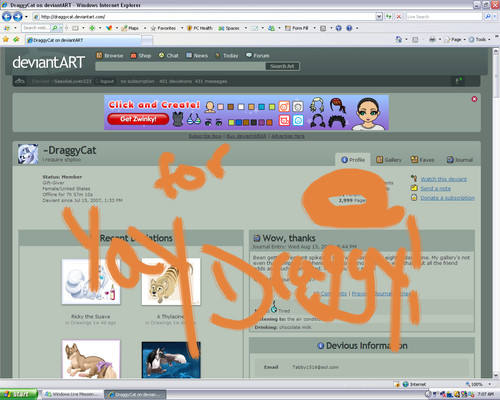
Task: Expand the Page menu in the command bar
Action: pyautogui.click(x=455, y=39)
